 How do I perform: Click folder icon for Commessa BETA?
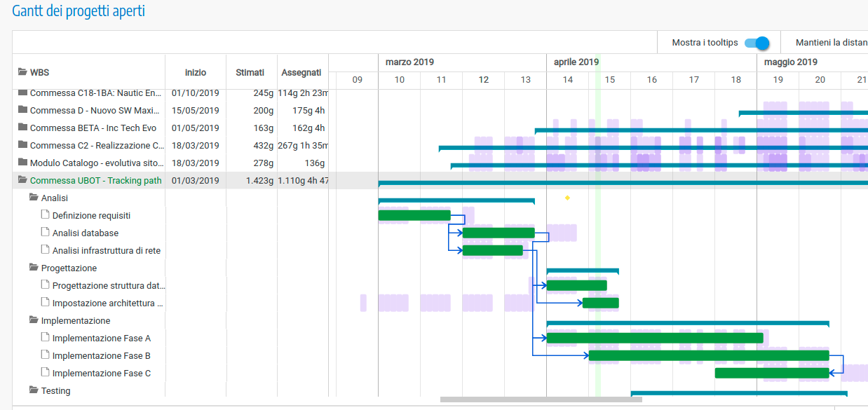click(x=22, y=128)
